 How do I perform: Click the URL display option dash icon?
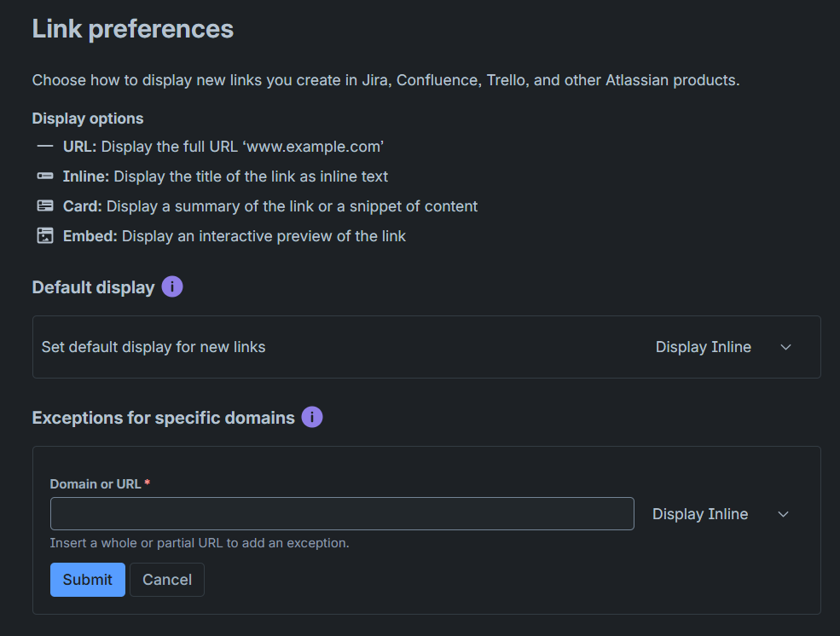[45, 147]
